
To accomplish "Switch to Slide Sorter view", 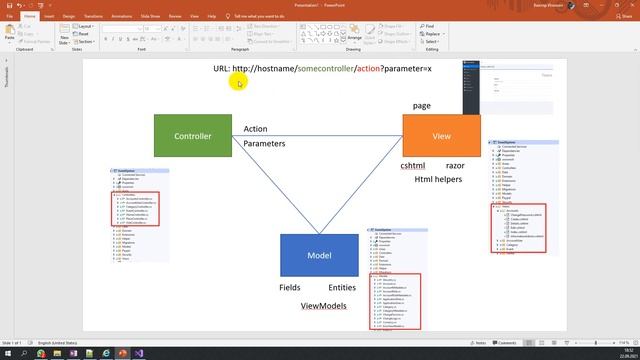I will [x=542, y=343].
